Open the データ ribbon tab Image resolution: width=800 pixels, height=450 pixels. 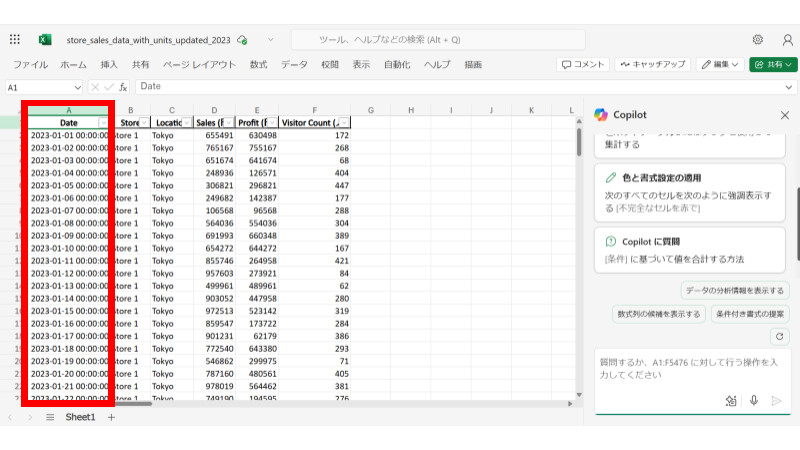point(294,64)
